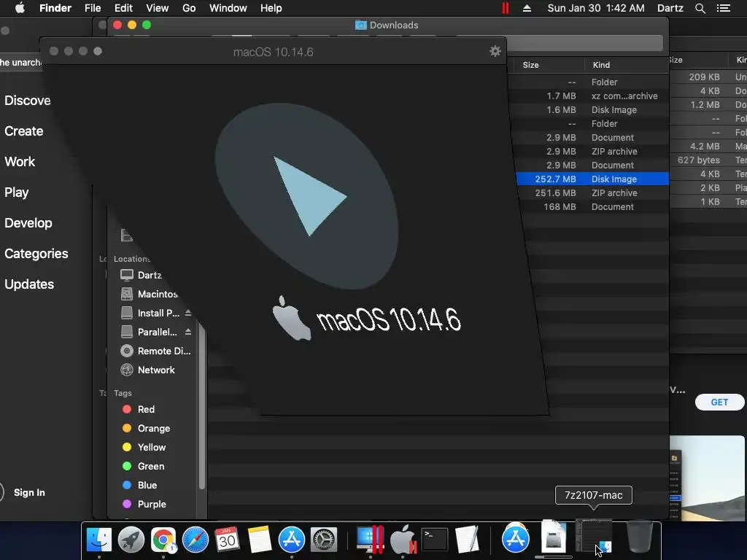Open the Trash in the Dock
The width and height of the screenshot is (747, 560).
click(639, 537)
